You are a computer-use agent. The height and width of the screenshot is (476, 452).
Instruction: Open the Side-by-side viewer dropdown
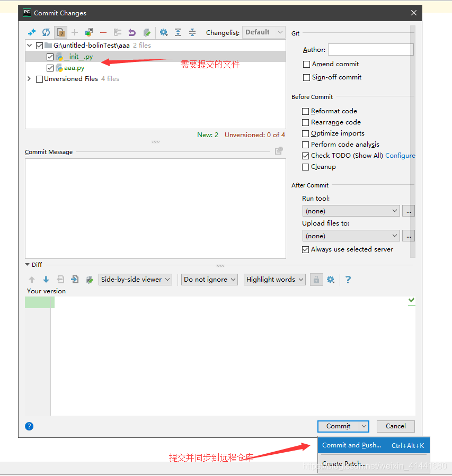click(x=135, y=280)
